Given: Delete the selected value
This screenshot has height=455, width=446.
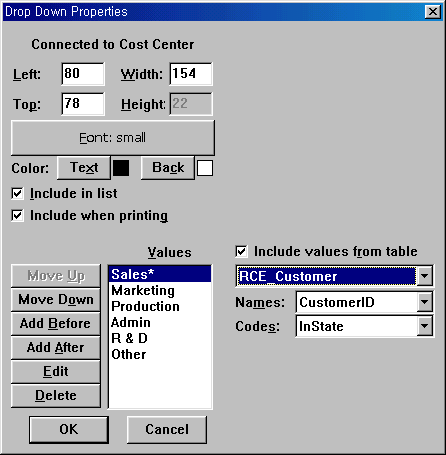Looking at the screenshot, I should (56, 396).
